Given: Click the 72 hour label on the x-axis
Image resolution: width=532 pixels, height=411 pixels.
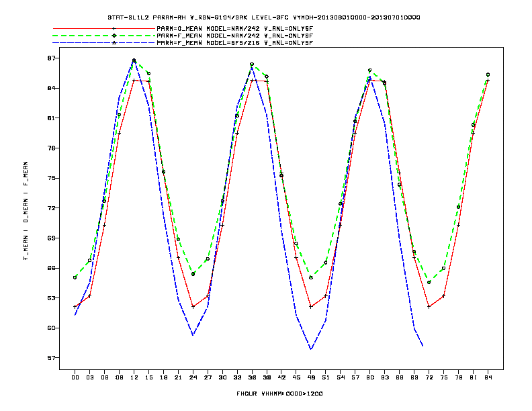Looking at the screenshot, I should point(429,377).
